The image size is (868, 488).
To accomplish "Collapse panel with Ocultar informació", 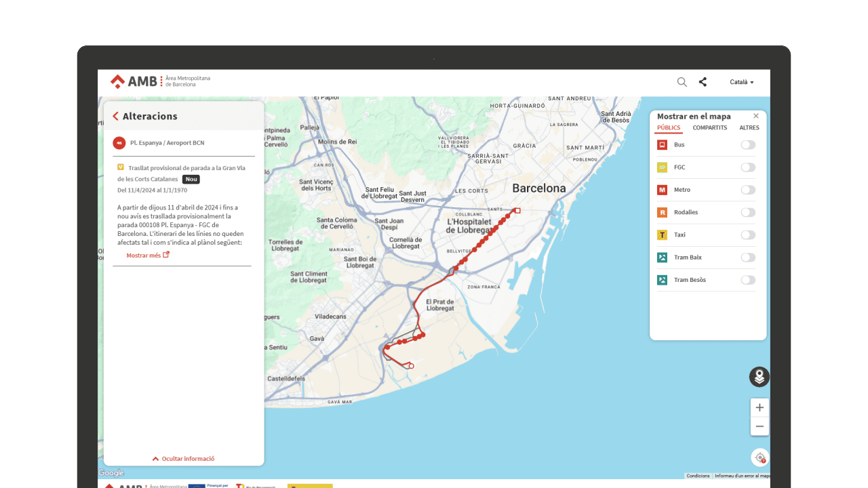I will [x=183, y=459].
